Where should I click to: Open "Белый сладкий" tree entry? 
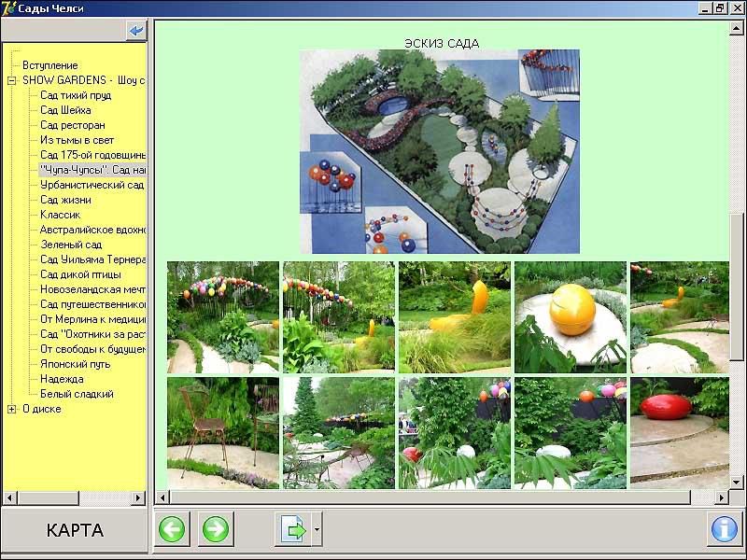[77, 394]
